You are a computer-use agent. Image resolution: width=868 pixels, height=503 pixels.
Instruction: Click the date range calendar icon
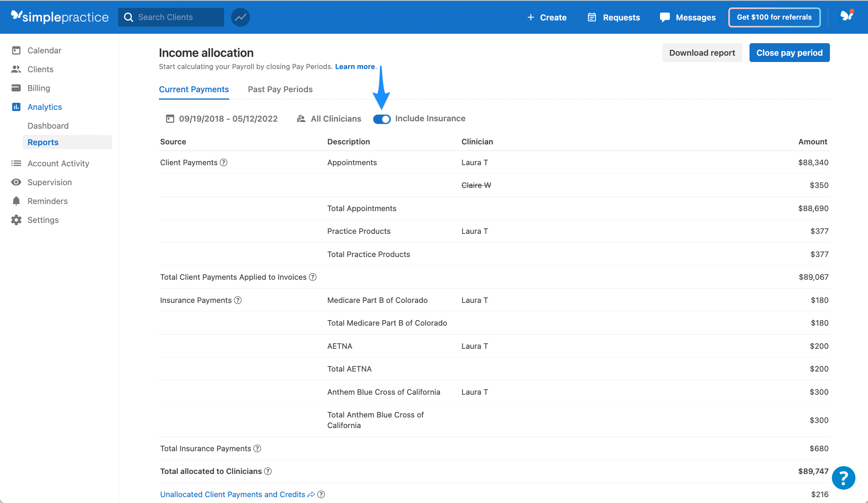click(x=170, y=118)
